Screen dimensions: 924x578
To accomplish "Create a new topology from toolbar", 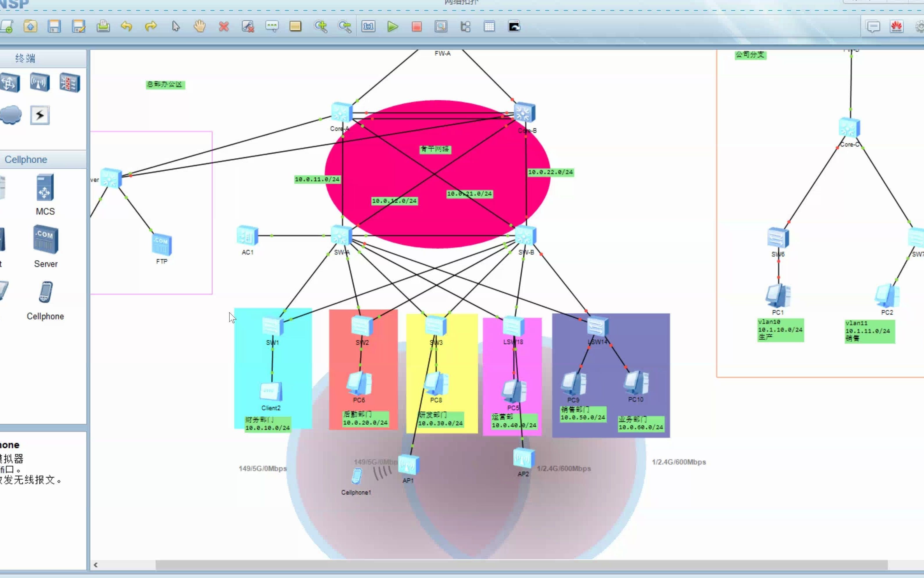I will pyautogui.click(x=7, y=26).
